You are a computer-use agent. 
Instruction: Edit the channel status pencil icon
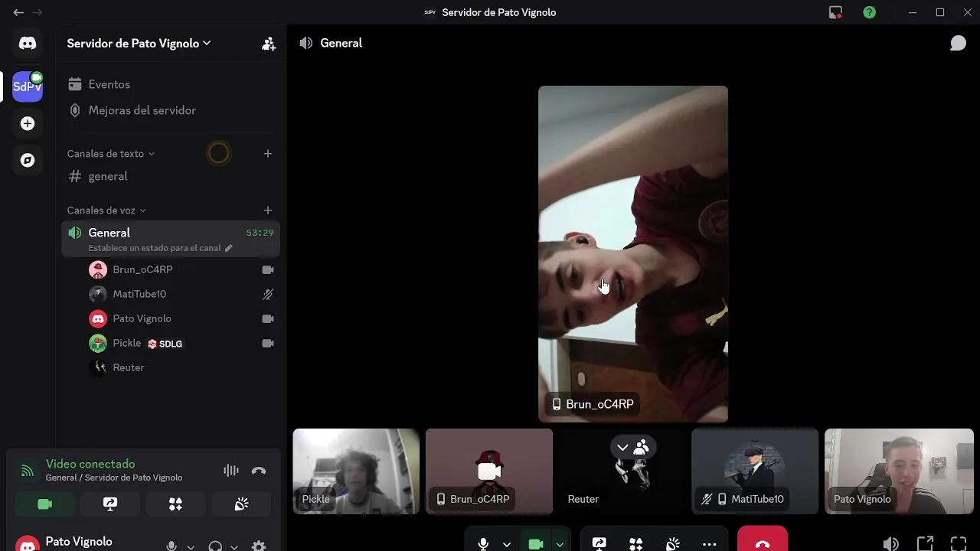(228, 248)
